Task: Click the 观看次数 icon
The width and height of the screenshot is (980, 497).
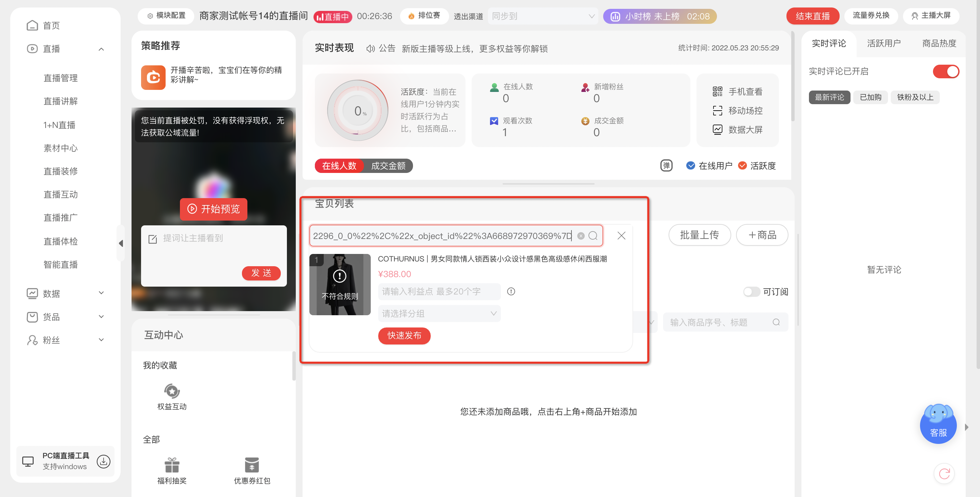Action: pyautogui.click(x=494, y=121)
